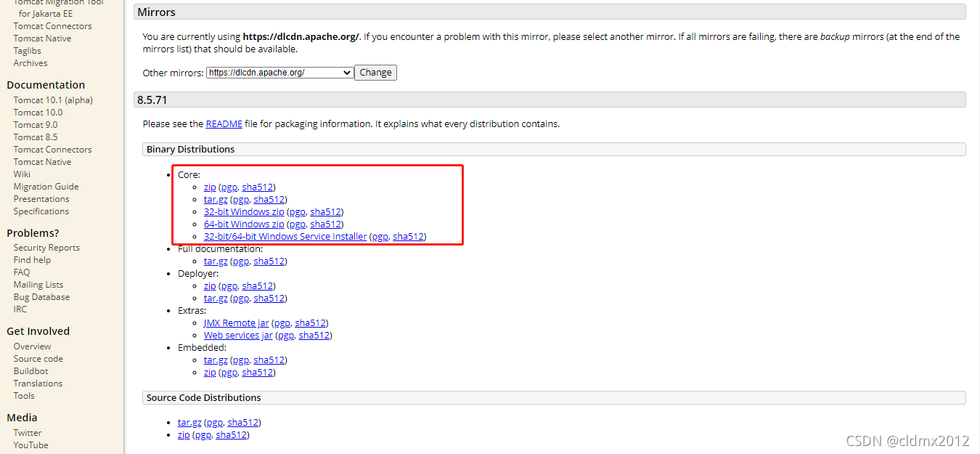Open Security Reports link
The height and width of the screenshot is (454, 980).
pyautogui.click(x=46, y=248)
